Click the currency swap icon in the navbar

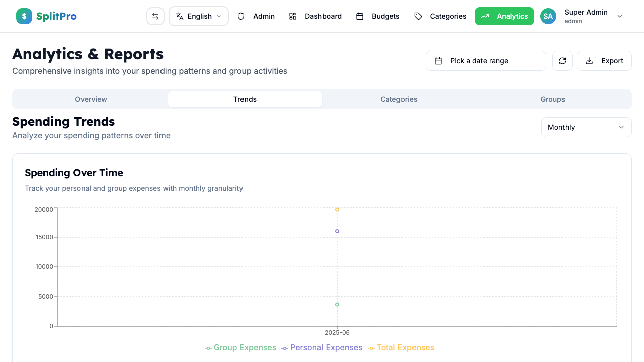(155, 16)
